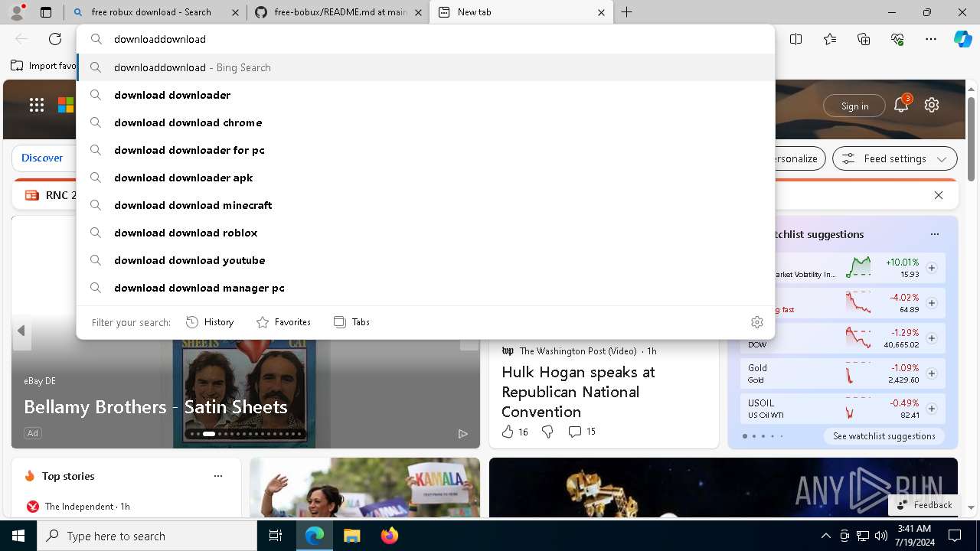
Task: Filter search by Favorites
Action: coord(283,322)
